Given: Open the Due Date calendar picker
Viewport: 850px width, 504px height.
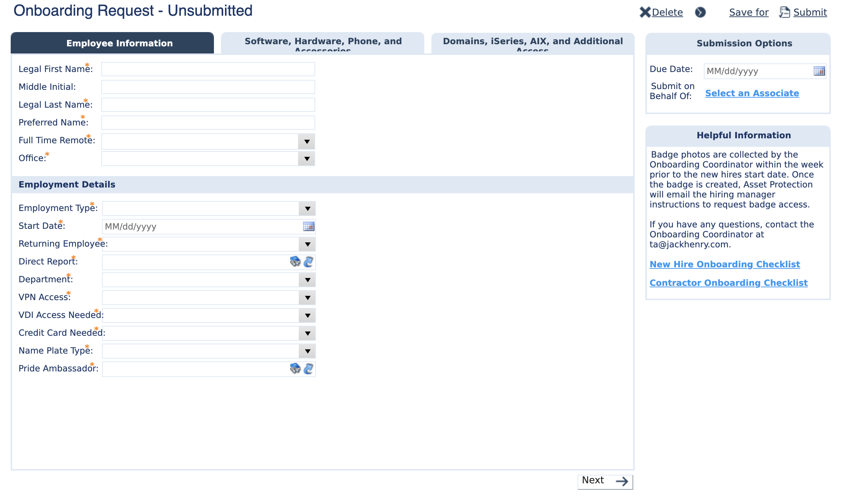Looking at the screenshot, I should (819, 71).
